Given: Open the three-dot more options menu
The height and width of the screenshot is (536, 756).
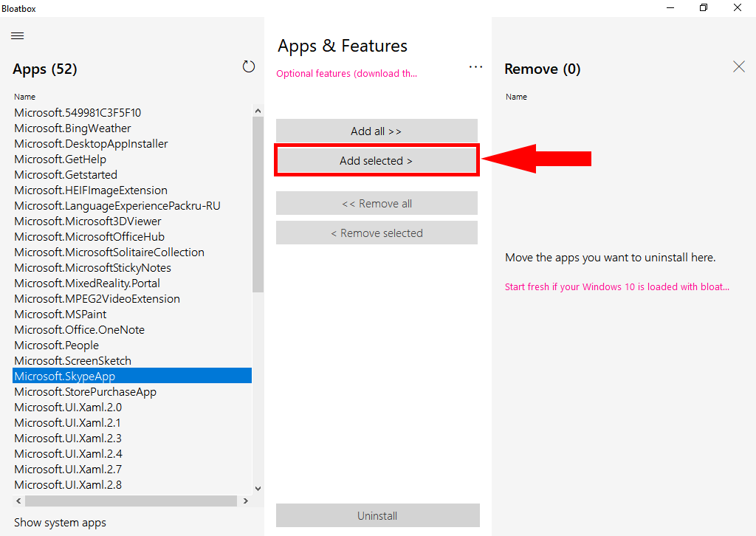Looking at the screenshot, I should click(x=475, y=67).
